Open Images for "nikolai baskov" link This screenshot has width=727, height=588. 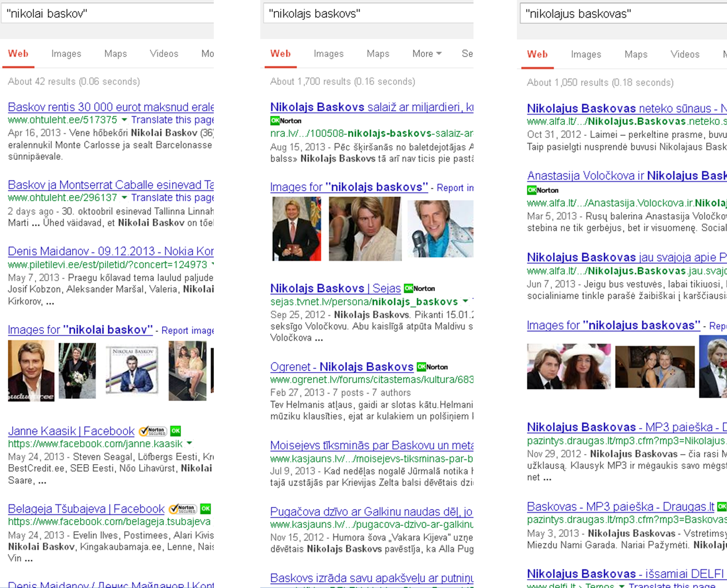80,330
